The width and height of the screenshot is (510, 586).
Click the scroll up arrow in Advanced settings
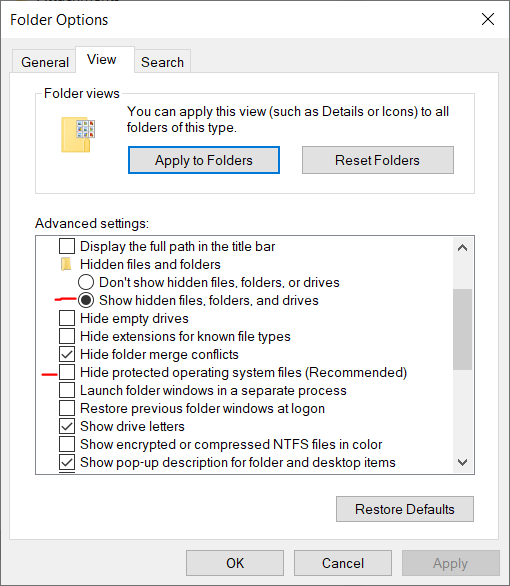point(463,248)
